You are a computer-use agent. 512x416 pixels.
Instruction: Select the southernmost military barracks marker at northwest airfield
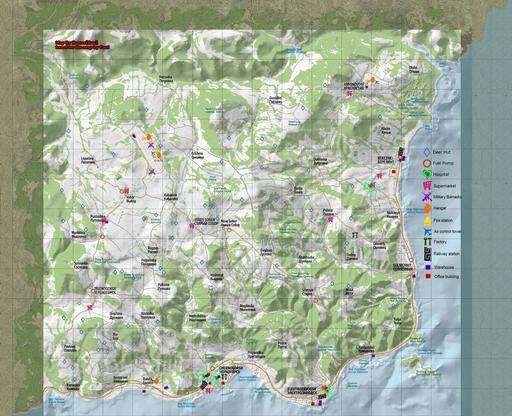tap(152, 171)
